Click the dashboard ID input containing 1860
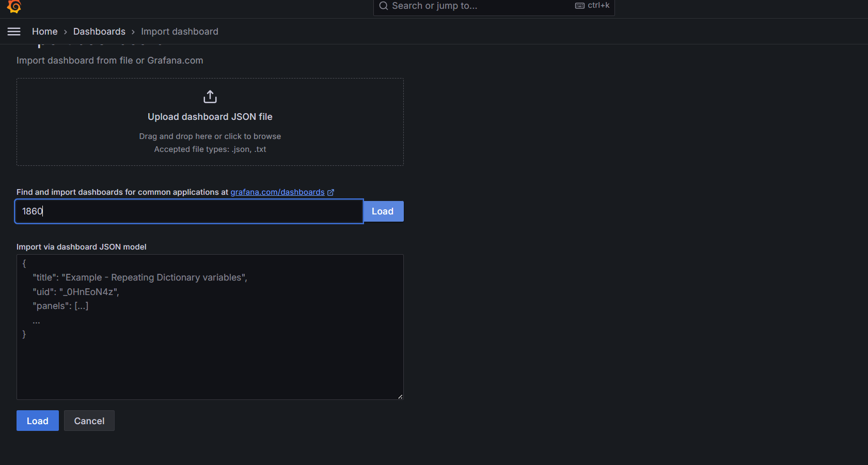The width and height of the screenshot is (868, 465). click(x=189, y=211)
